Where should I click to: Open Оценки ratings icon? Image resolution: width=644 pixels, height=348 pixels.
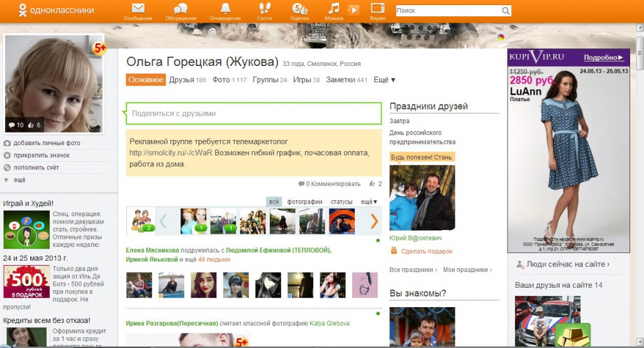click(x=299, y=8)
